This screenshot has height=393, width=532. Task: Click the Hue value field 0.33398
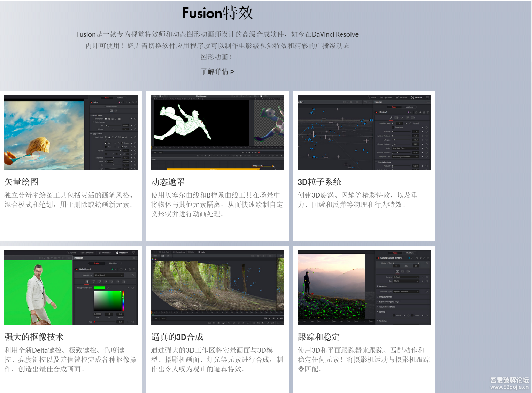tap(98, 314)
